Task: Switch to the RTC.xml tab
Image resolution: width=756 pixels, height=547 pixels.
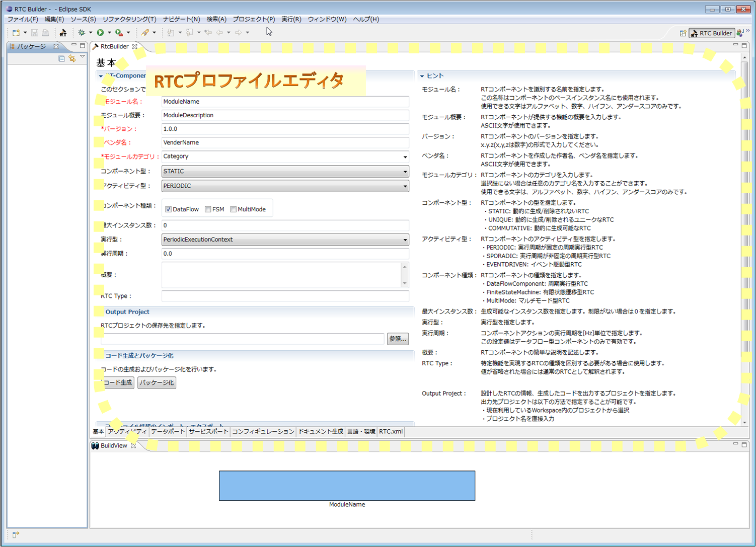Action: coord(391,431)
